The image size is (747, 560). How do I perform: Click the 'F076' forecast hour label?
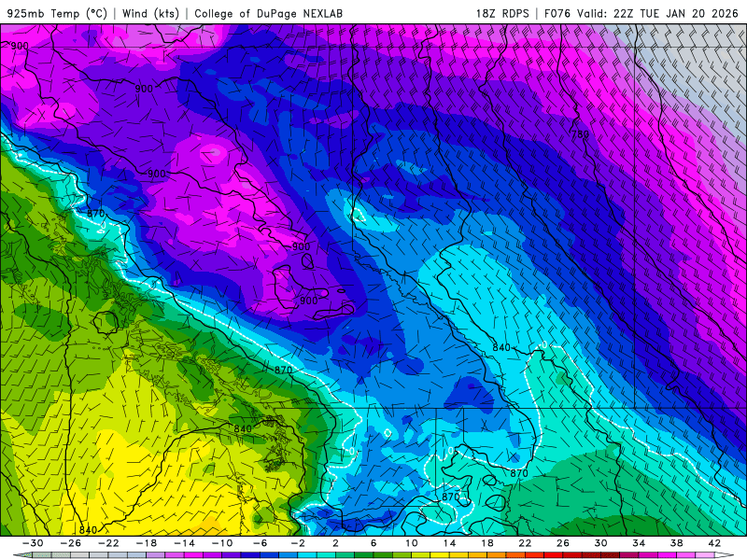click(557, 13)
